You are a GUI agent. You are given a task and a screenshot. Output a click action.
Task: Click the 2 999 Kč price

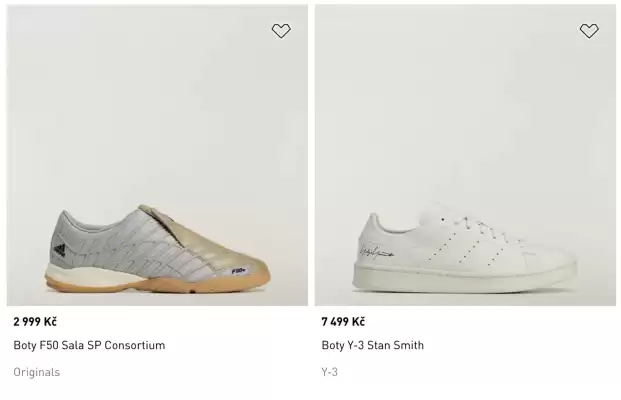35,321
